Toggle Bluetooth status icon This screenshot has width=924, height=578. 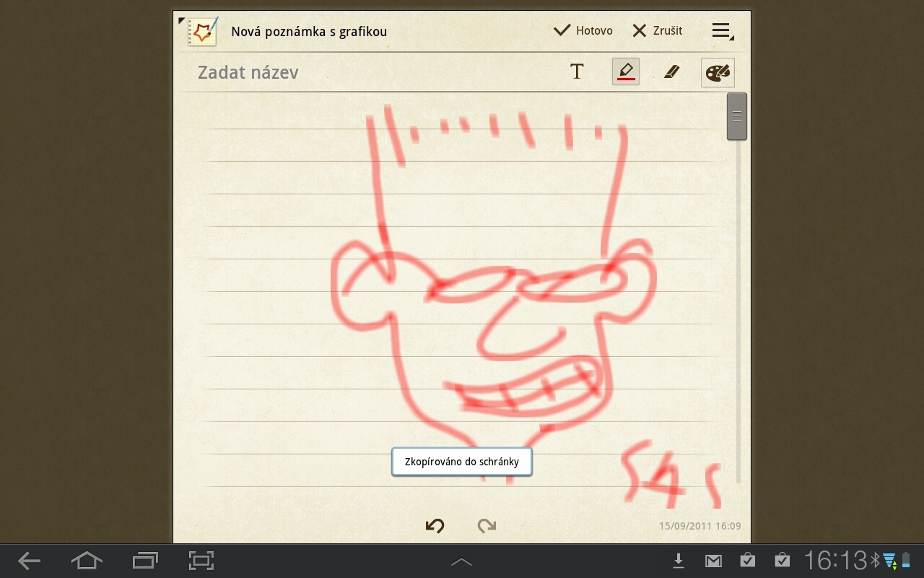pyautogui.click(x=876, y=560)
